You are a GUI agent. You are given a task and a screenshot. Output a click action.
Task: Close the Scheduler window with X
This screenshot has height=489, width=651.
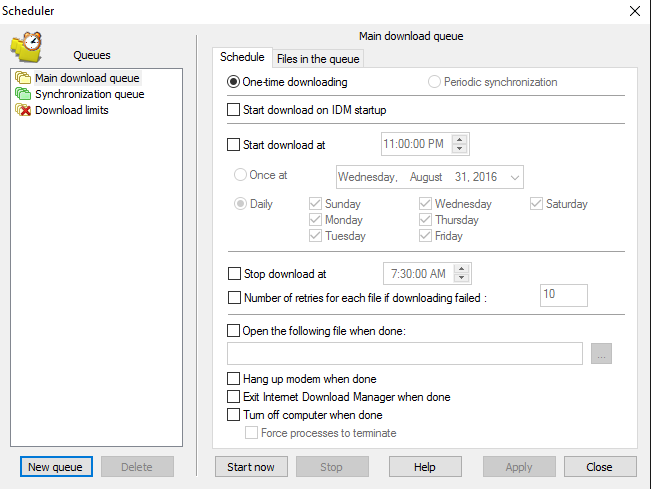pos(635,11)
